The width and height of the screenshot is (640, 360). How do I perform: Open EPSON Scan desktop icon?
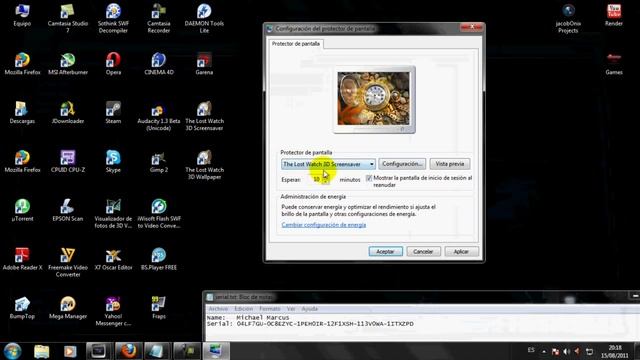tap(68, 210)
